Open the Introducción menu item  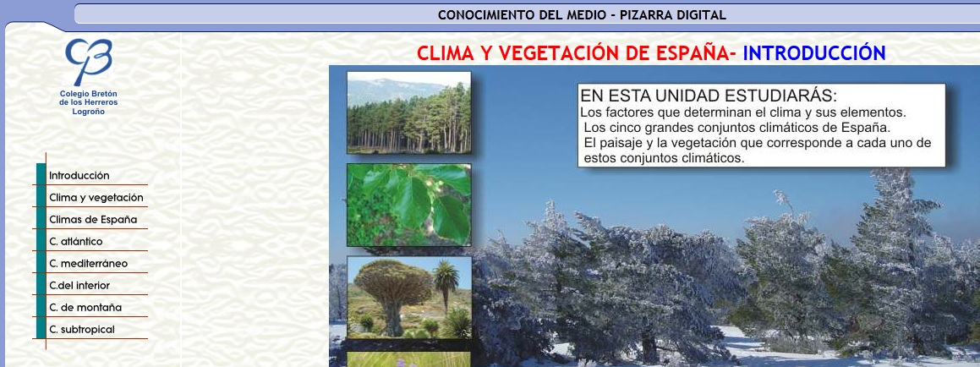[79, 176]
